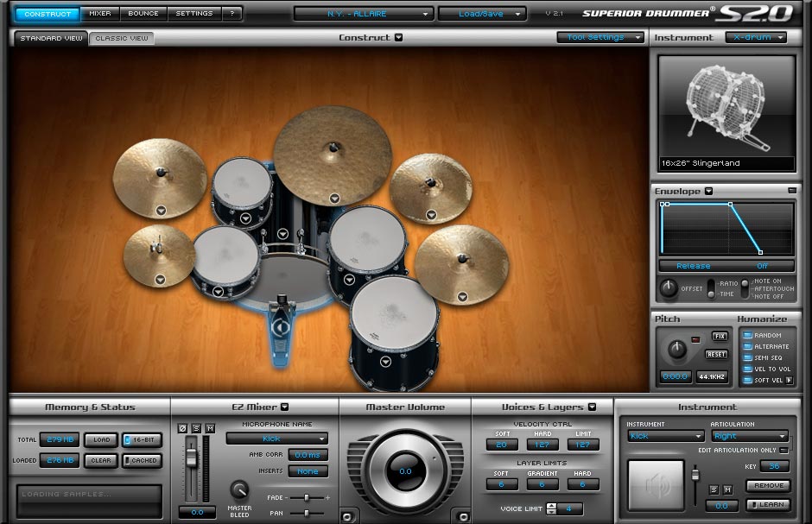
Task: Toggle the 16-BIT mode button
Action: coord(143,439)
